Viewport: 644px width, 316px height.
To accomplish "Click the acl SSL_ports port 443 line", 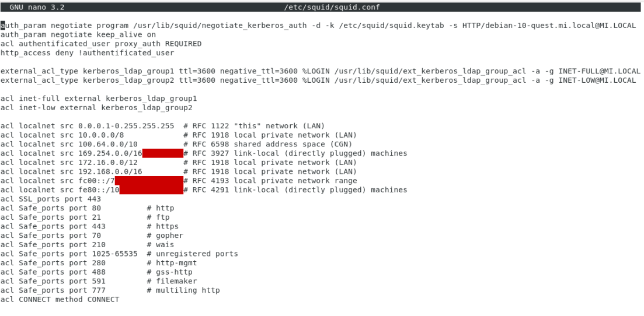I will coord(51,199).
